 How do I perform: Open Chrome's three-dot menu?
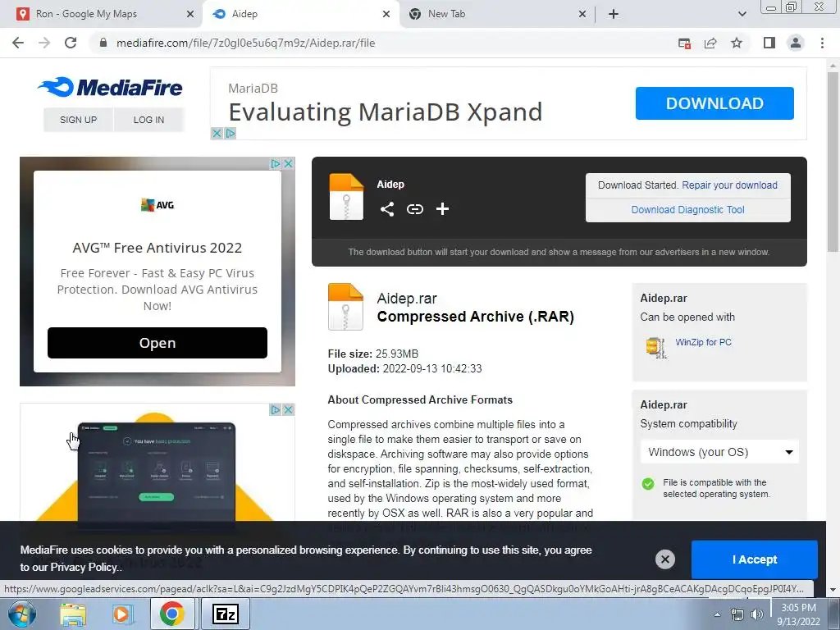coord(822,43)
